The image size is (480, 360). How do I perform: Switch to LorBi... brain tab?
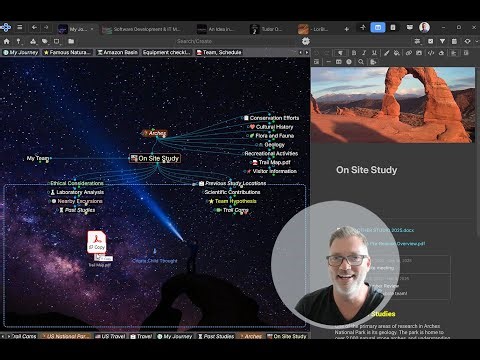point(313,29)
